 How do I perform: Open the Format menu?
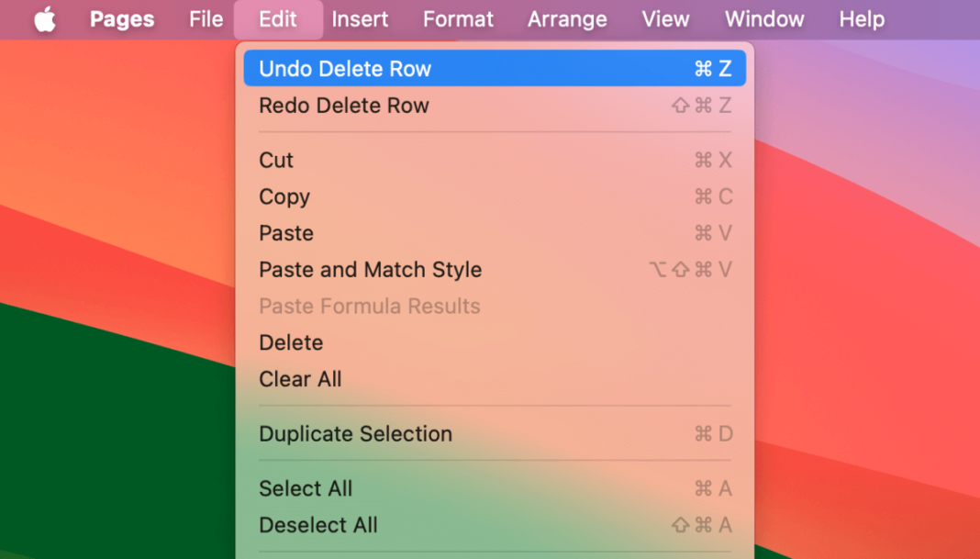click(x=458, y=18)
